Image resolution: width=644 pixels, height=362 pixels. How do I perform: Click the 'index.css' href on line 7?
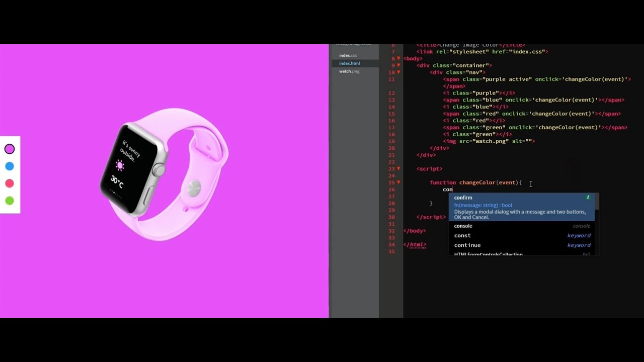tap(527, 51)
